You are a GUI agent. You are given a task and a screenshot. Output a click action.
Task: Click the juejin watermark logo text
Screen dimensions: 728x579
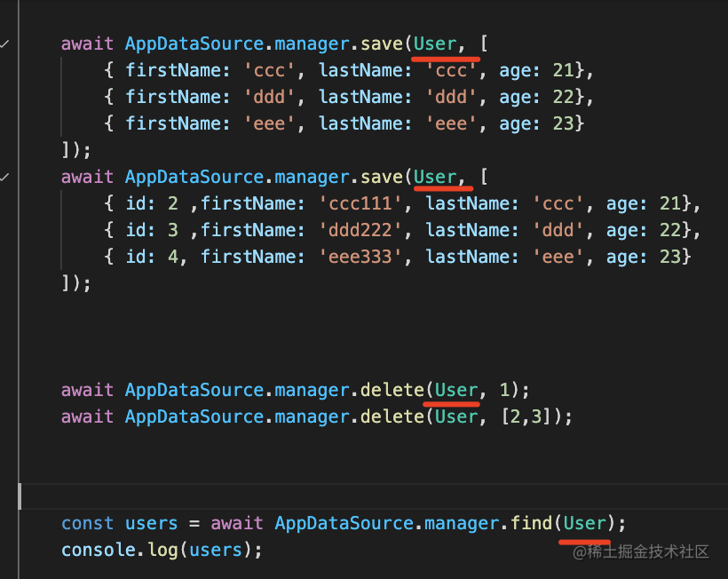tap(641, 551)
